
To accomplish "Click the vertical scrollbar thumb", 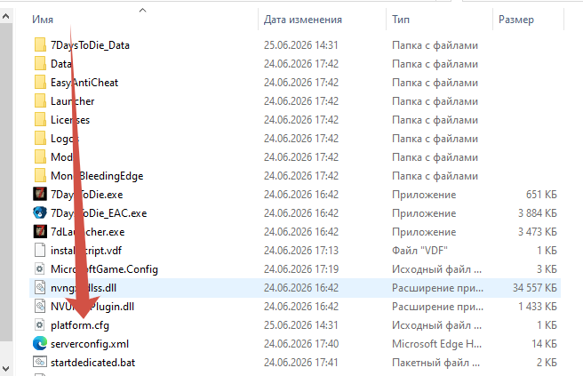I will pyautogui.click(x=6, y=182).
